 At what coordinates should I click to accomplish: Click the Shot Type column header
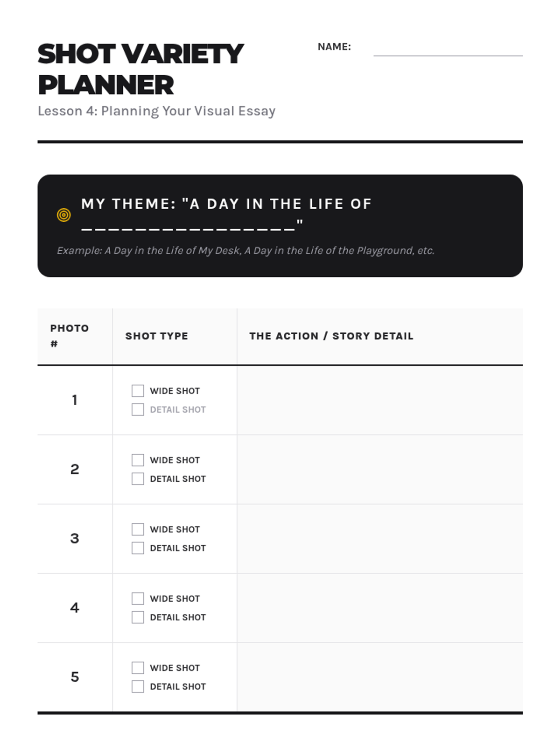pyautogui.click(x=157, y=336)
